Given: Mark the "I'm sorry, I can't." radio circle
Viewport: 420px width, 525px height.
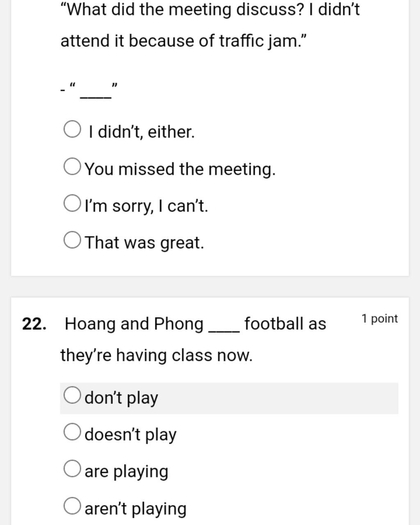Looking at the screenshot, I should (x=72, y=203).
